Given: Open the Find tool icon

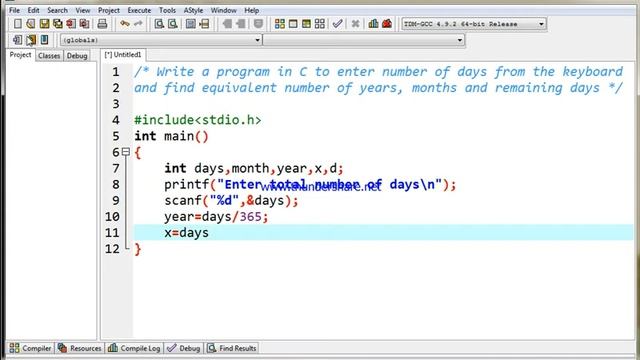Looking at the screenshot, I should point(159,24).
